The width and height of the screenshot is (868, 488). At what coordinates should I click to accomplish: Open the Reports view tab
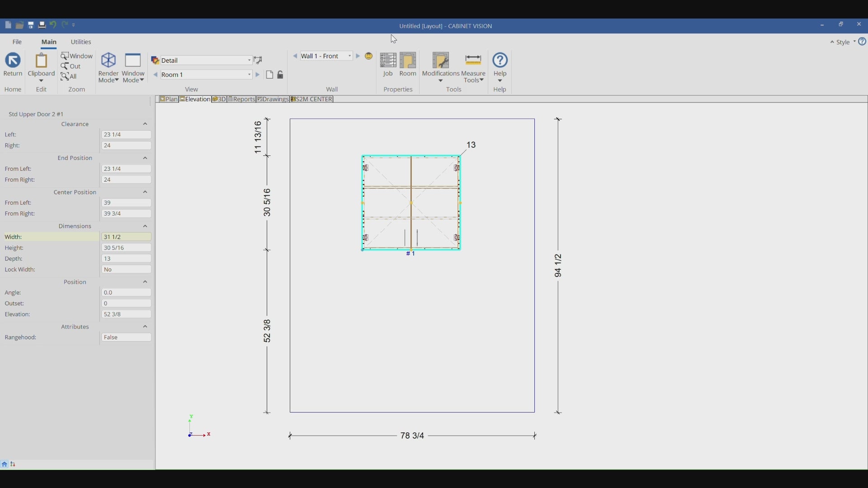(x=242, y=99)
